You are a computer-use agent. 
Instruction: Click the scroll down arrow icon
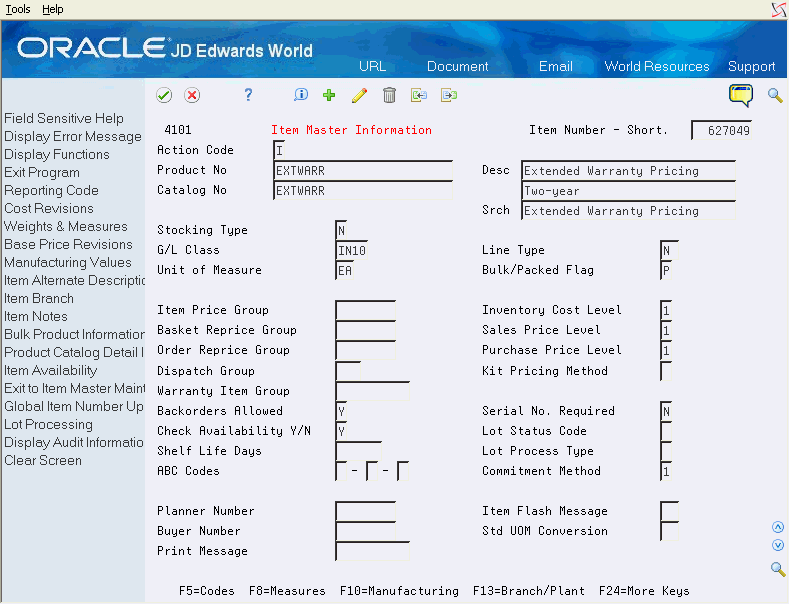coord(778,545)
